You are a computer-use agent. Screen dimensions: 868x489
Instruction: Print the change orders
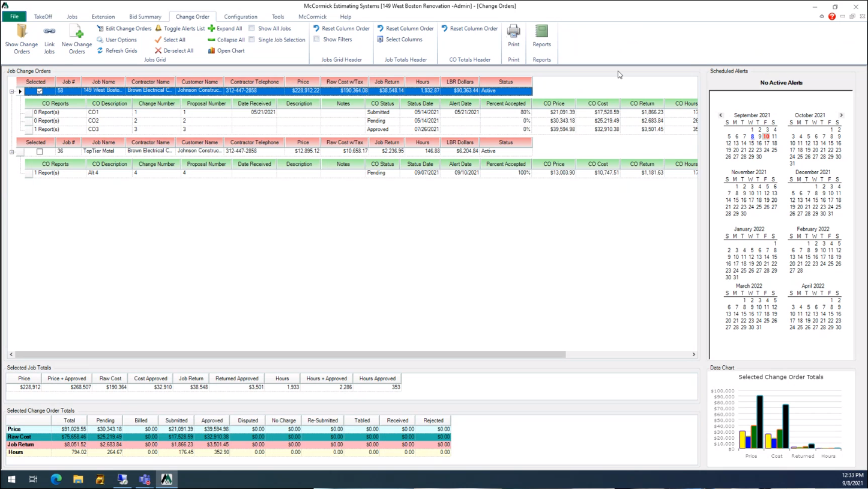point(514,36)
